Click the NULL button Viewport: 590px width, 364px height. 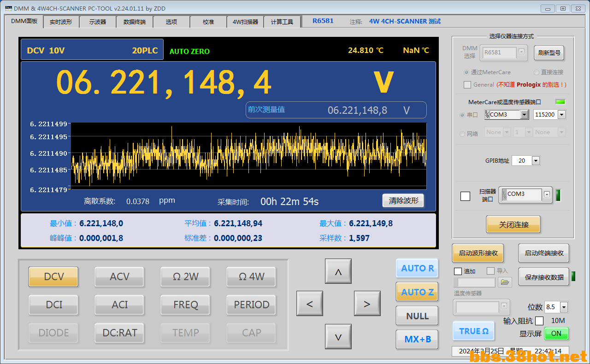tap(418, 316)
